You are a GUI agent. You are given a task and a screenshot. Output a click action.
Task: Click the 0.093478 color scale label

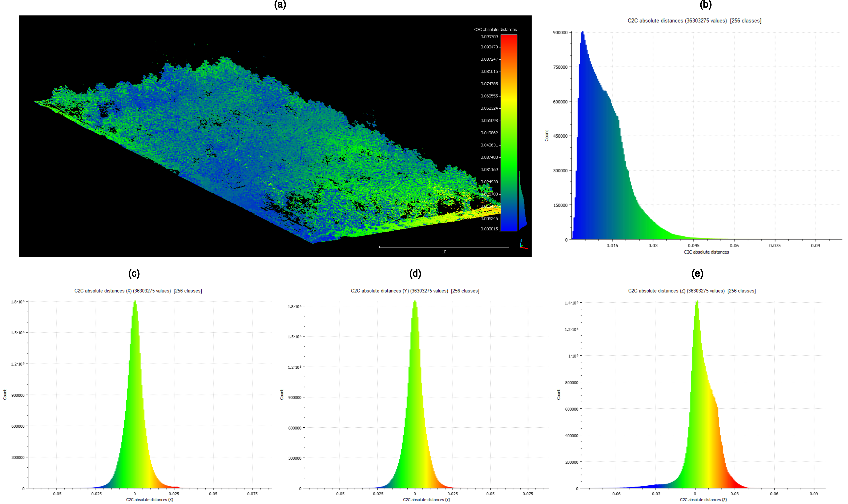point(489,47)
